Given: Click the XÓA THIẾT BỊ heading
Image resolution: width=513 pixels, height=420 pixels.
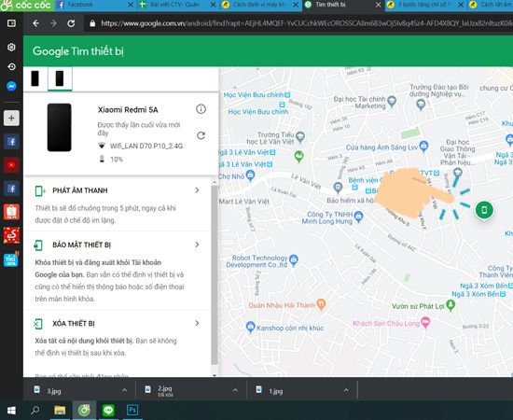Looking at the screenshot, I should [x=74, y=324].
